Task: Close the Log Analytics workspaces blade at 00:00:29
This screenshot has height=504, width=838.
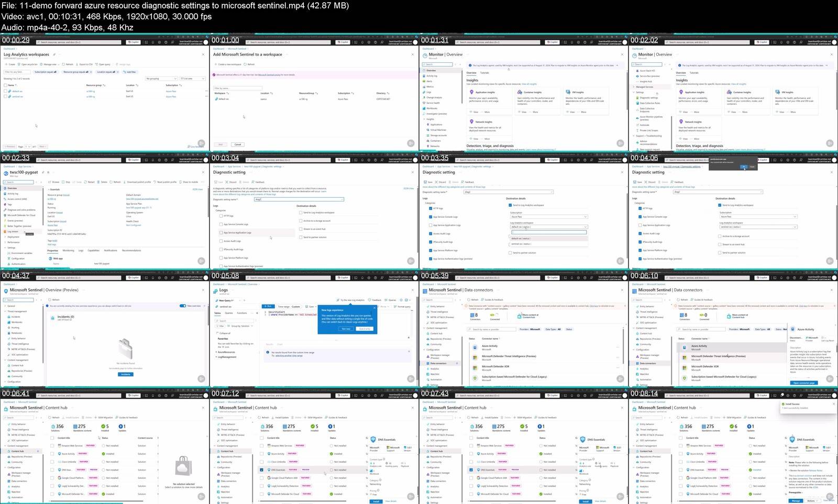Action: pos(203,54)
